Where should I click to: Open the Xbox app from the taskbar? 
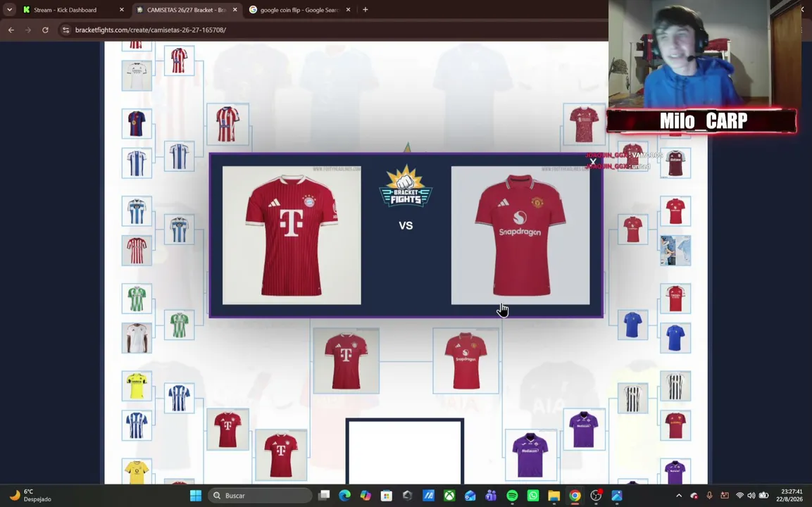point(449,496)
